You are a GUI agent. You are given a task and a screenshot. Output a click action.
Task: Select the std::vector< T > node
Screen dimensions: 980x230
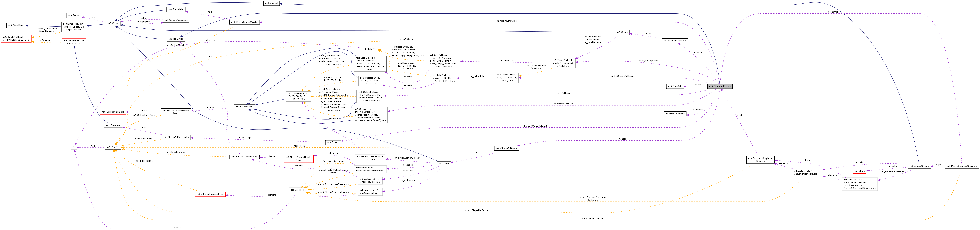298,190
